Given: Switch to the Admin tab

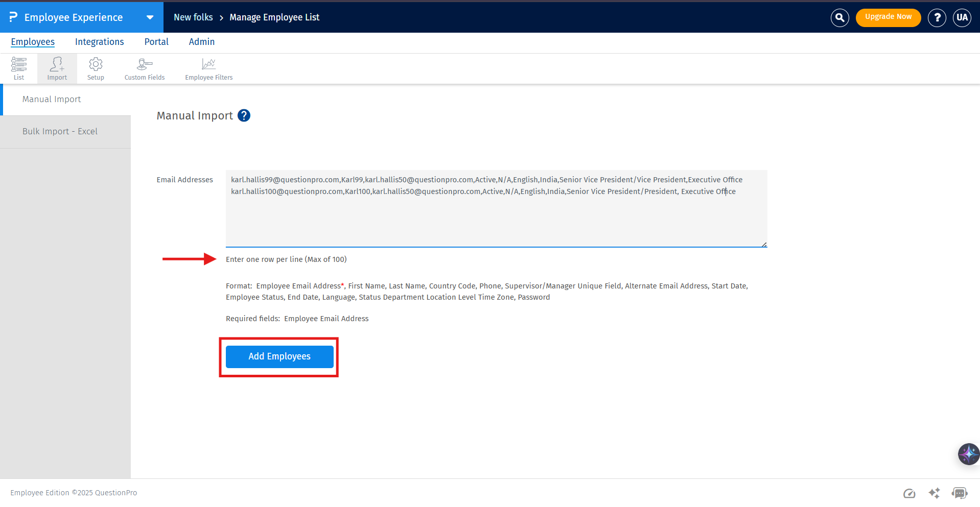Looking at the screenshot, I should (202, 42).
